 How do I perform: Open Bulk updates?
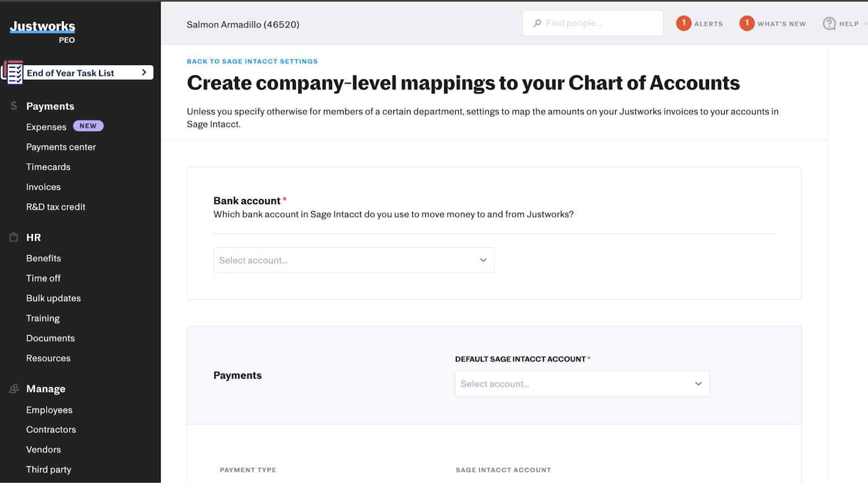[53, 298]
